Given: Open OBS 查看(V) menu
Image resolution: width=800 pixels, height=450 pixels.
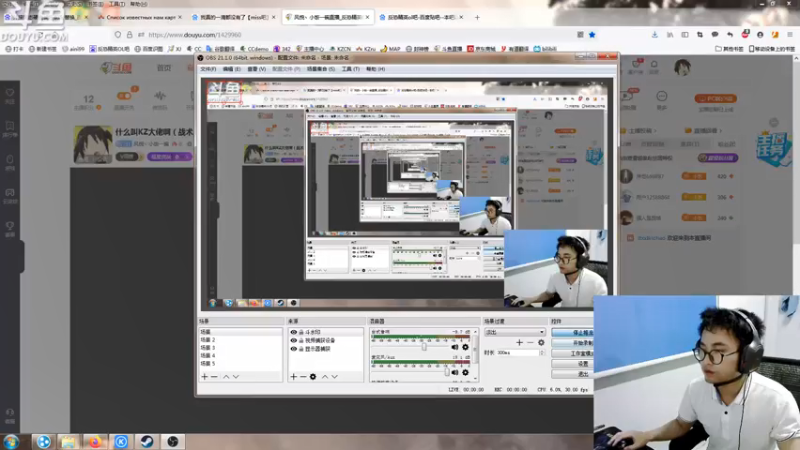Looking at the screenshot, I should pyautogui.click(x=257, y=69).
